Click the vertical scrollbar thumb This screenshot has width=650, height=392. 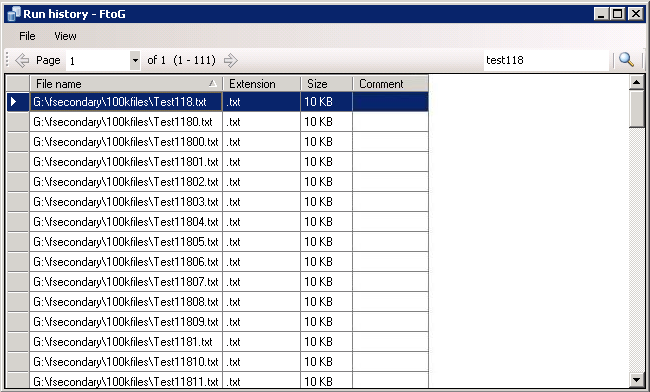pos(636,109)
